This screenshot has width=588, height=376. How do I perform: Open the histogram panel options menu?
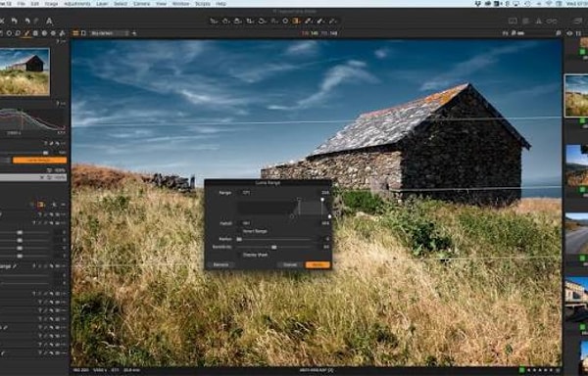(63, 103)
